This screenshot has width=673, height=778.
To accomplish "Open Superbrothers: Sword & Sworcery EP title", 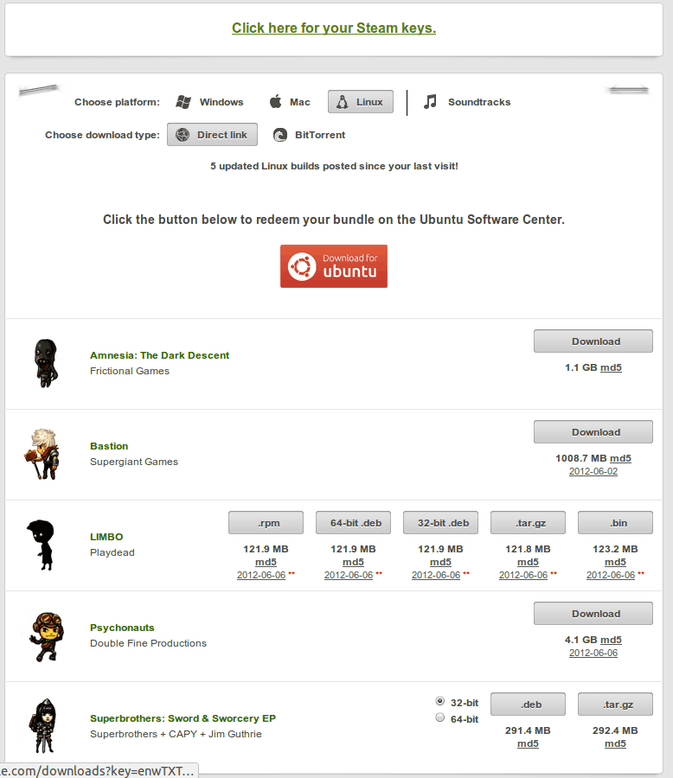I will pos(182,718).
